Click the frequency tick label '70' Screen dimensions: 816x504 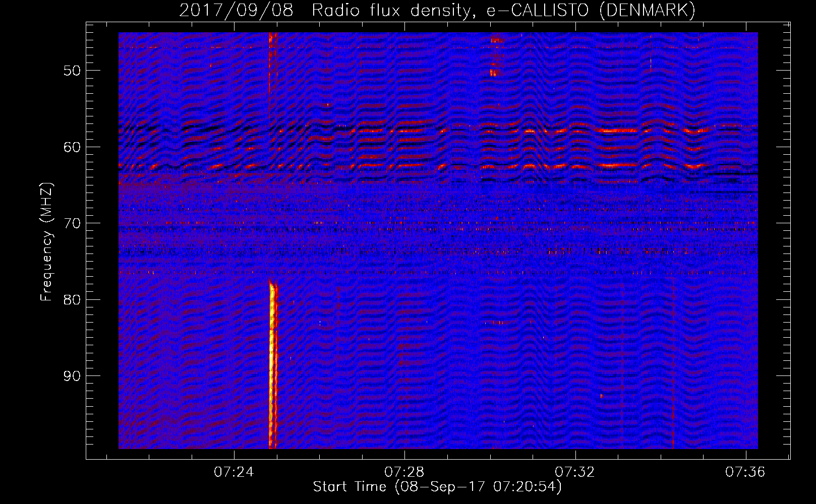(72, 223)
